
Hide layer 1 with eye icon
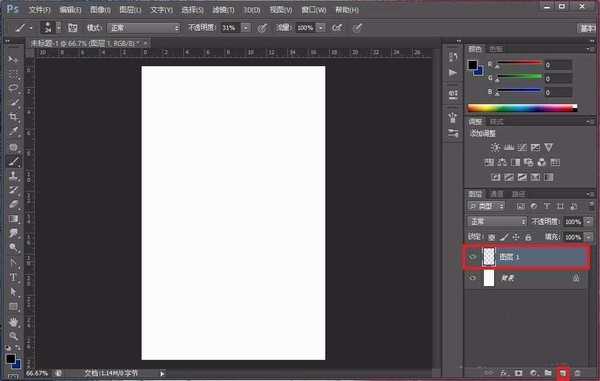click(473, 257)
